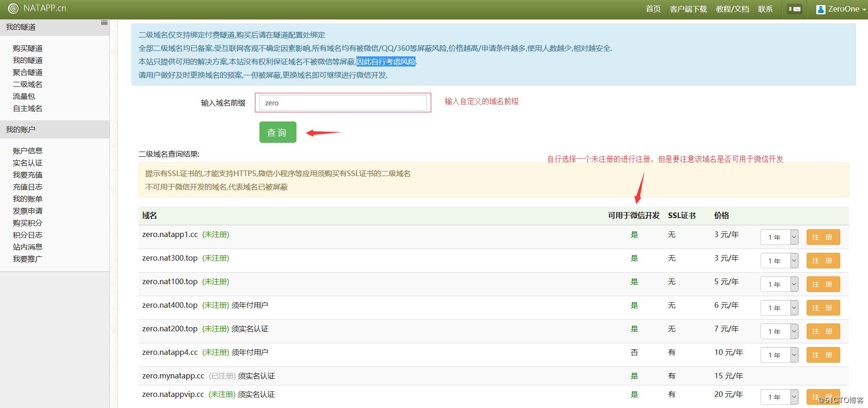Image resolution: width=868 pixels, height=408 pixels.
Task: Open the year dropdown for zero.nat300.top
Action: point(779,261)
